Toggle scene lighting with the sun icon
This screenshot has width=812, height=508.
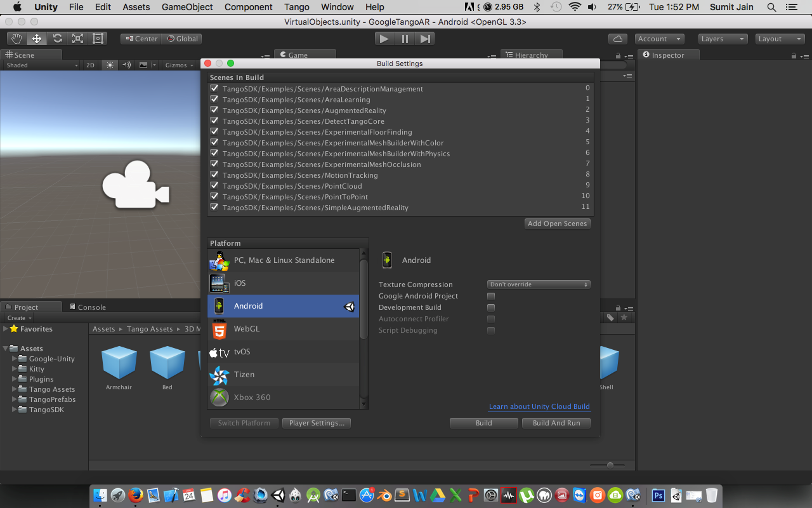110,65
